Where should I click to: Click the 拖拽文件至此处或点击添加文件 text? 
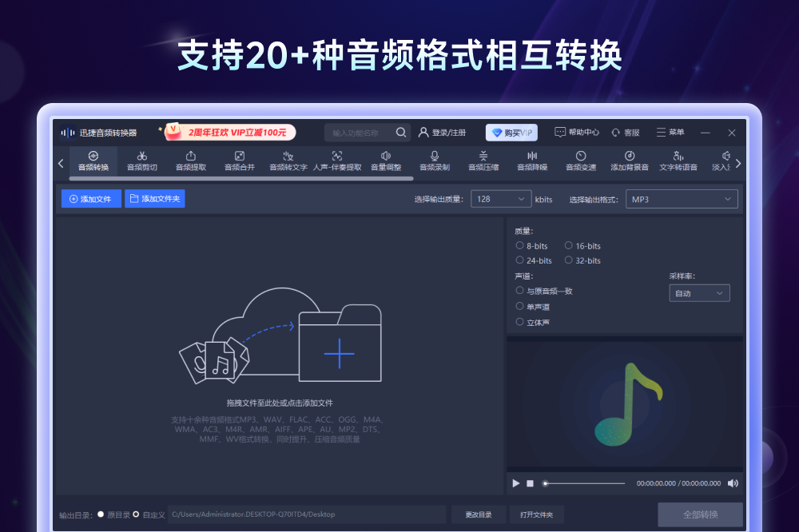[280, 403]
